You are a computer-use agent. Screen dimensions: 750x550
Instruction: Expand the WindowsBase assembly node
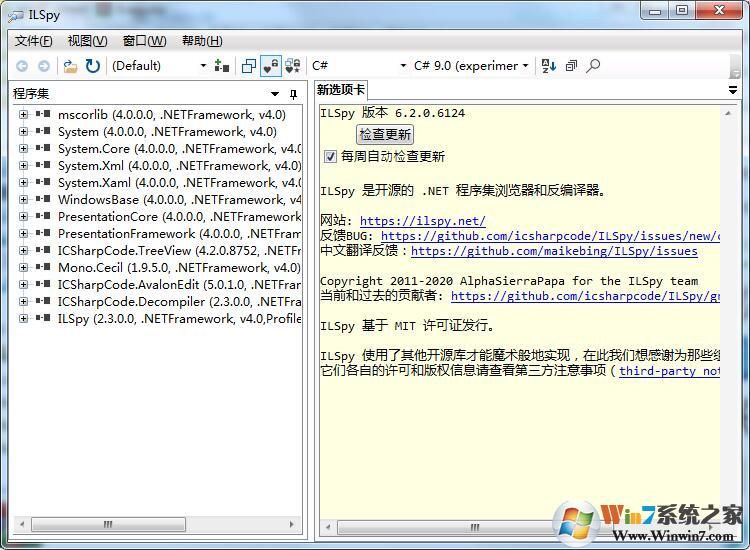click(x=23, y=199)
